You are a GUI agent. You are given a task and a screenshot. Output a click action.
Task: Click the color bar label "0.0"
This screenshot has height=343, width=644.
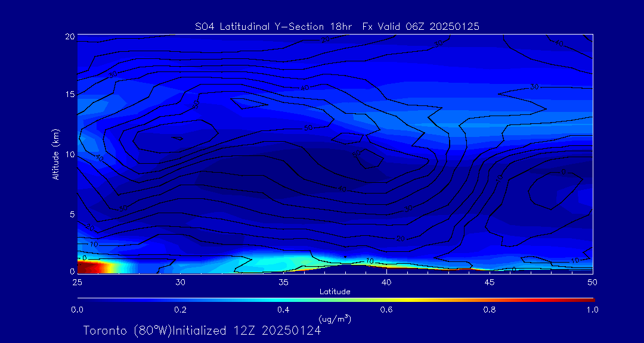point(78,310)
